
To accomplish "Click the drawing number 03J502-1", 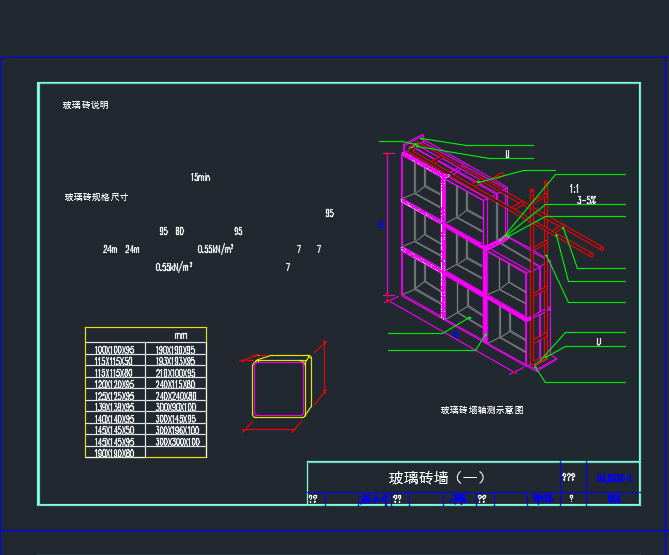I will coord(614,478).
